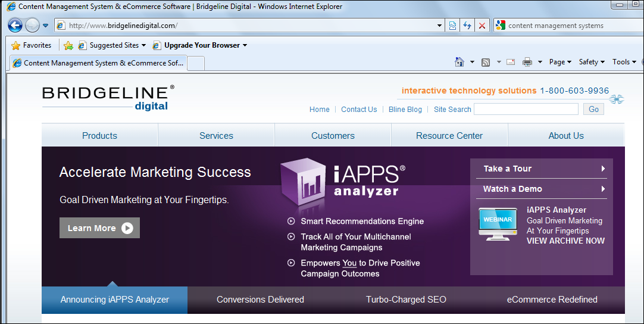Select the Content Management System browser tab

pyautogui.click(x=98, y=63)
